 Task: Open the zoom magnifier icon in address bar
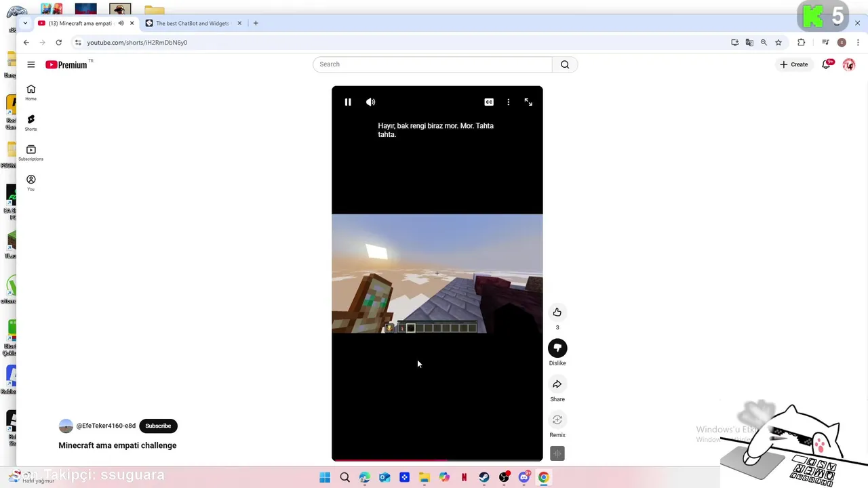(x=764, y=43)
